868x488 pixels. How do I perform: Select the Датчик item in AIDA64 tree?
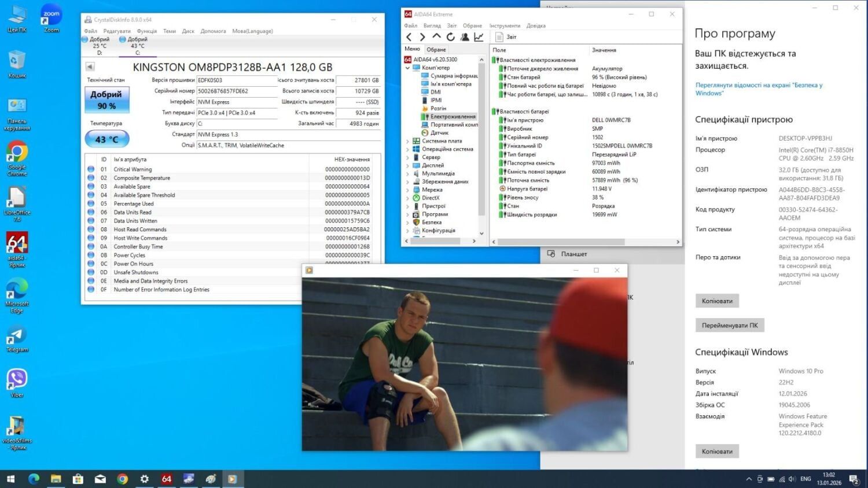click(439, 133)
